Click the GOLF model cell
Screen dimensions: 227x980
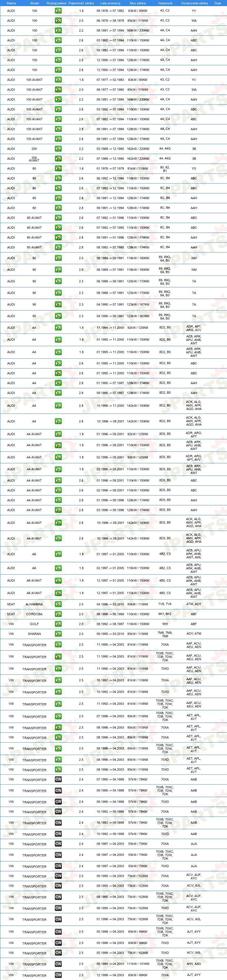click(x=34, y=624)
